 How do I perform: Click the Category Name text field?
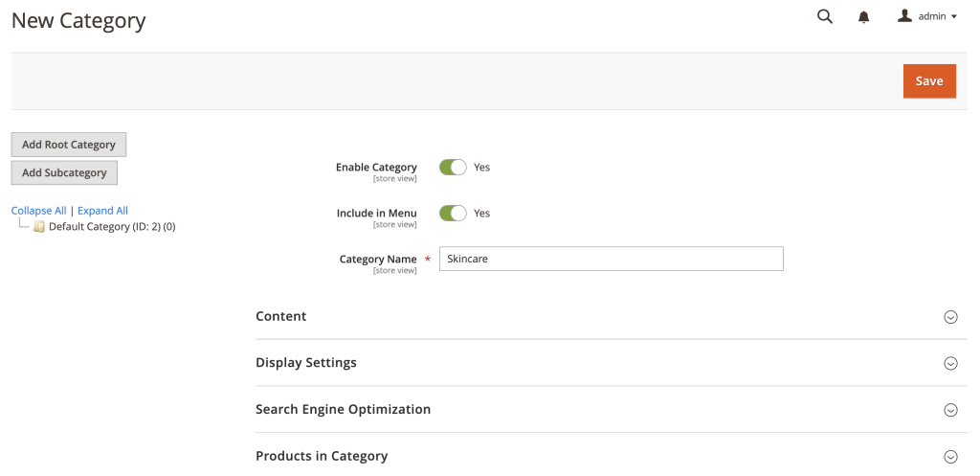[x=611, y=259]
